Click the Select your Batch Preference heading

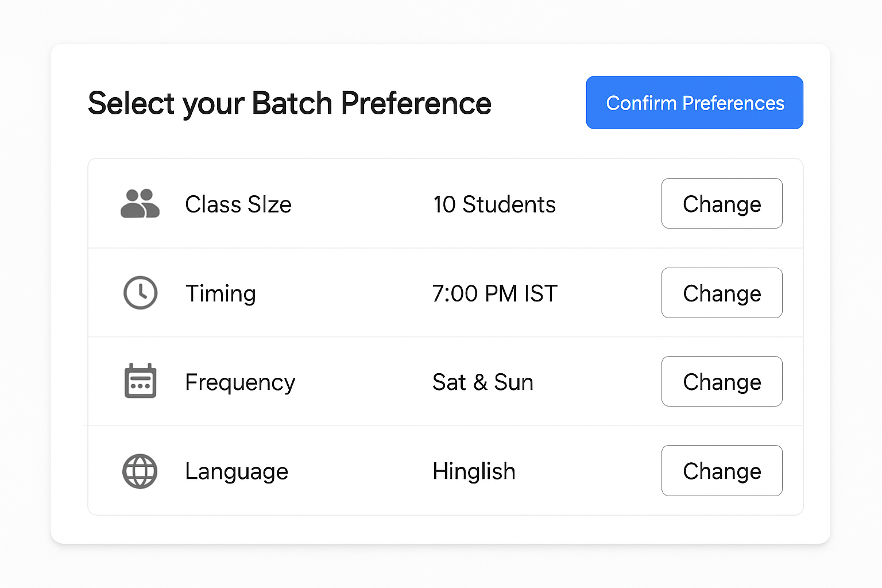tap(290, 103)
